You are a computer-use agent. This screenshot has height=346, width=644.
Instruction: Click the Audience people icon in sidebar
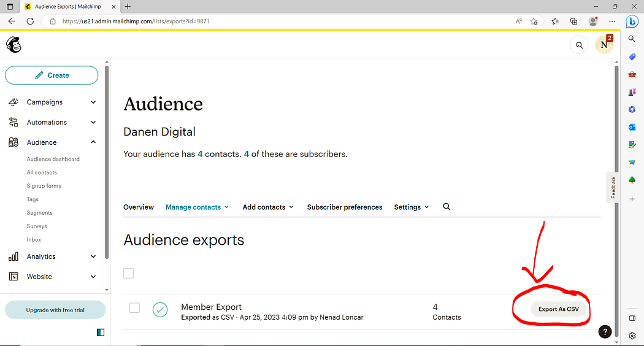click(13, 142)
